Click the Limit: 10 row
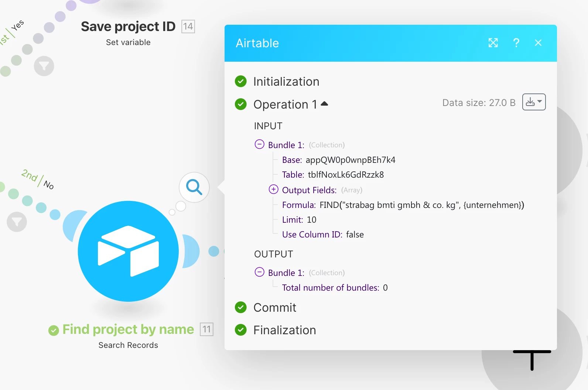Viewport: 588px width, 390px height. coord(299,220)
